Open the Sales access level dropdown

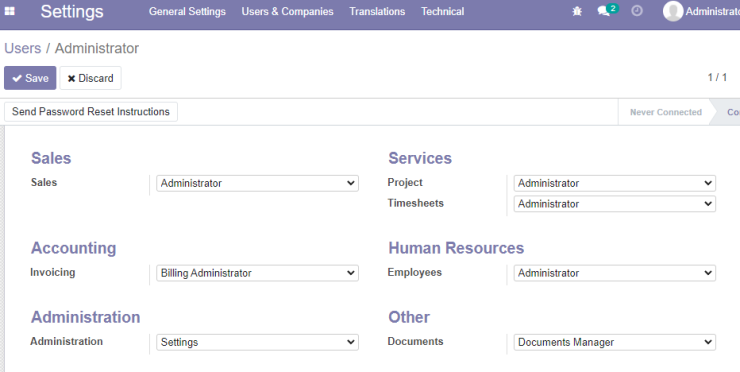pos(257,183)
